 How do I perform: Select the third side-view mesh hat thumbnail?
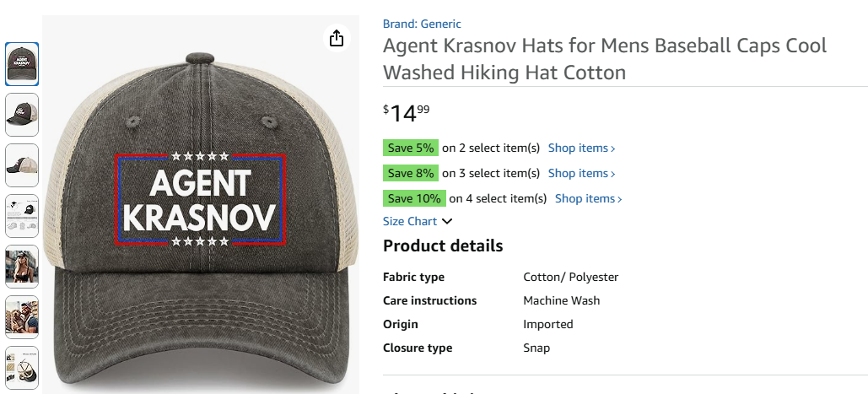point(22,165)
